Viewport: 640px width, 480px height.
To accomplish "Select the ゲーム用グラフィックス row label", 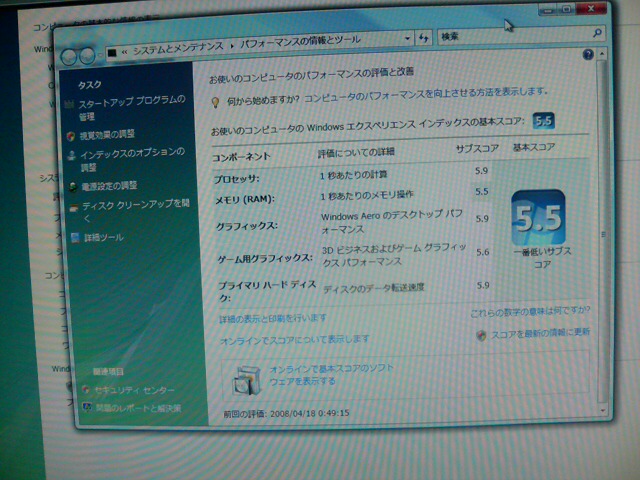I will pyautogui.click(x=265, y=258).
